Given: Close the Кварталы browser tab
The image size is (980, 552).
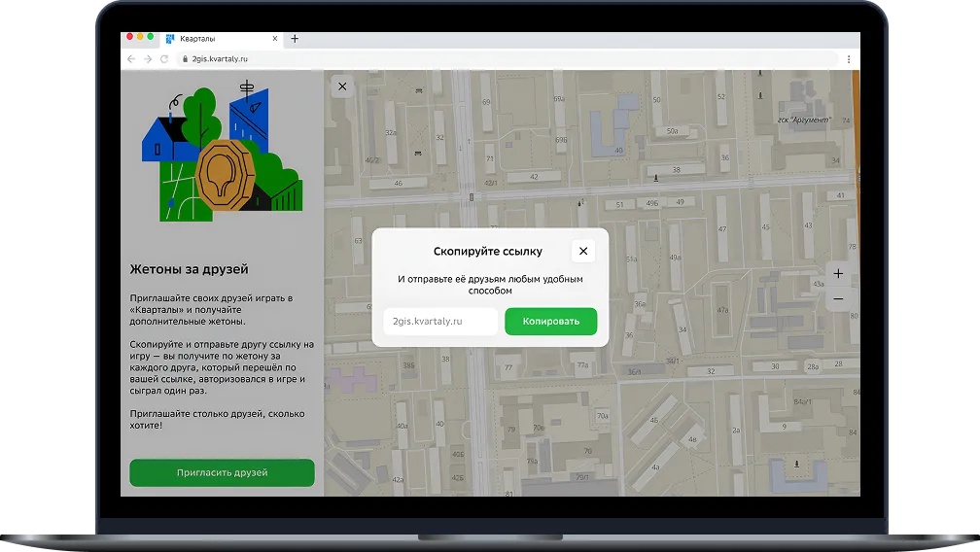Looking at the screenshot, I should point(275,39).
